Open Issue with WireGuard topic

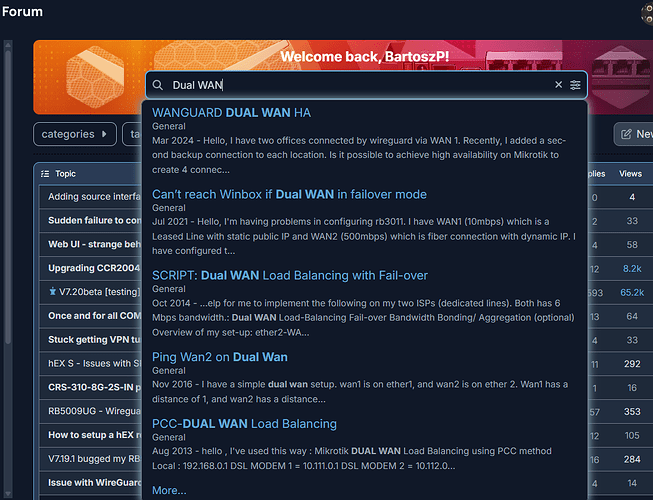[95, 483]
